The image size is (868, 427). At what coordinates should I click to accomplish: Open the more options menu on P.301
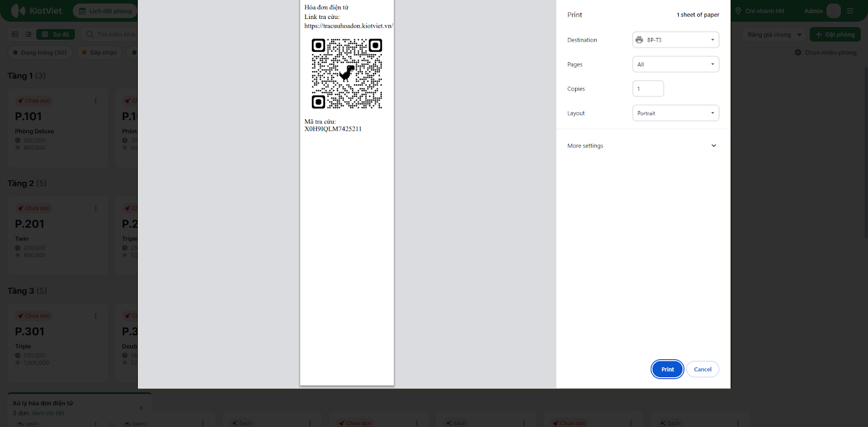(x=96, y=316)
